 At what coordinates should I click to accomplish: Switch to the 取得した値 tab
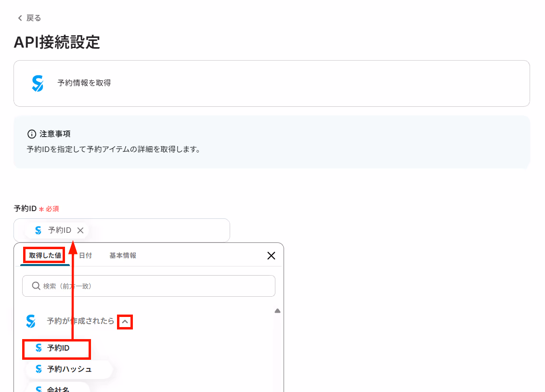coord(45,255)
